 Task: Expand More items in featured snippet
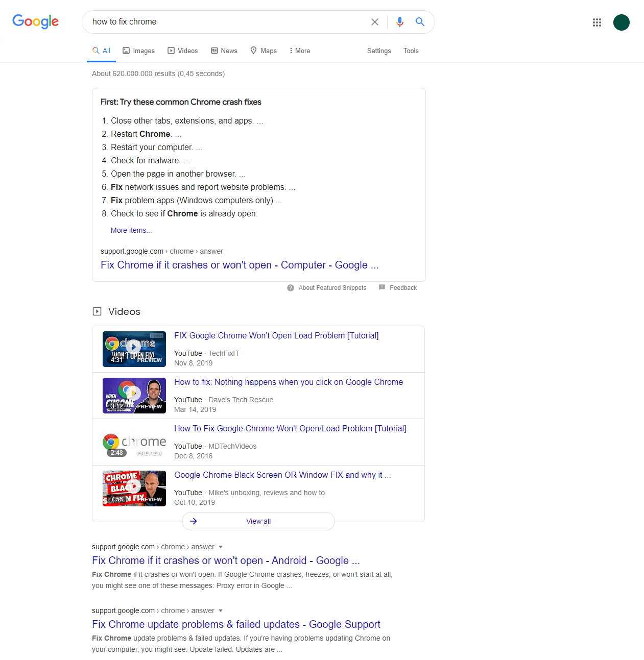point(131,230)
